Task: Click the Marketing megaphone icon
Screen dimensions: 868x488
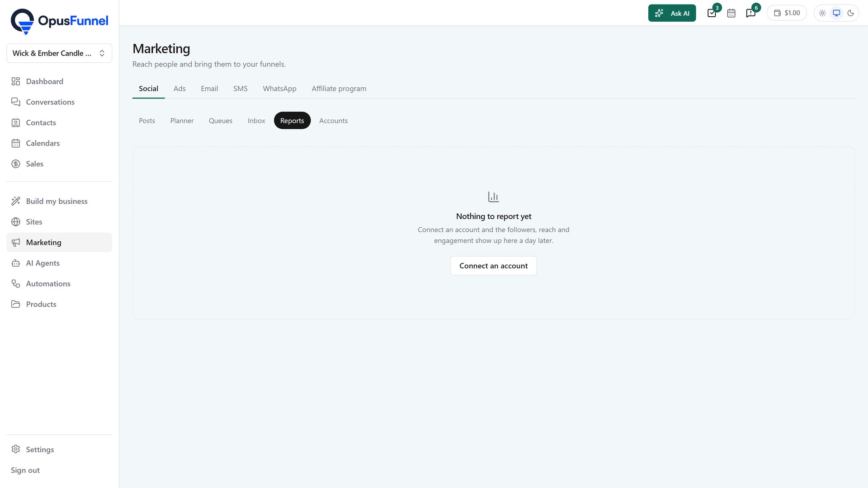Action: (x=16, y=243)
